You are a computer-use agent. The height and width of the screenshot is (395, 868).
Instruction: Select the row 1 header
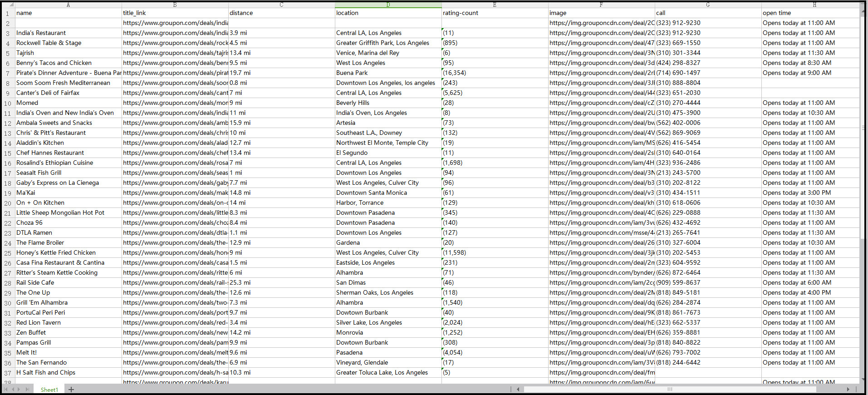coord(8,13)
